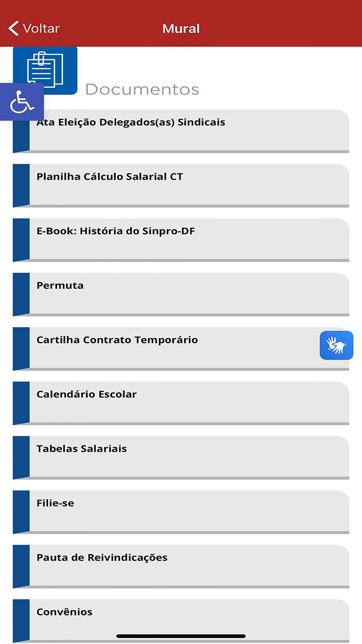This screenshot has height=644, width=362.
Task: Tap the Filie-se entry
Action: click(181, 511)
